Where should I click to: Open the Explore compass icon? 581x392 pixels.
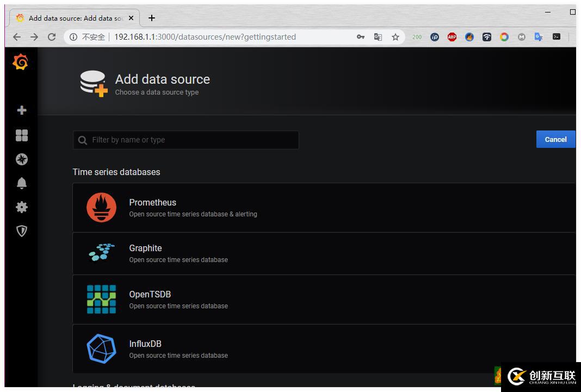(22, 159)
